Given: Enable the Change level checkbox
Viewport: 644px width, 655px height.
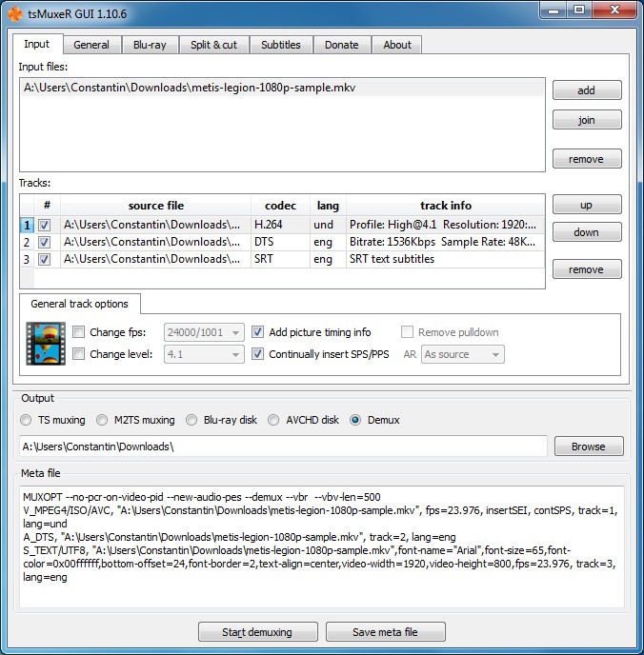Looking at the screenshot, I should (78, 354).
